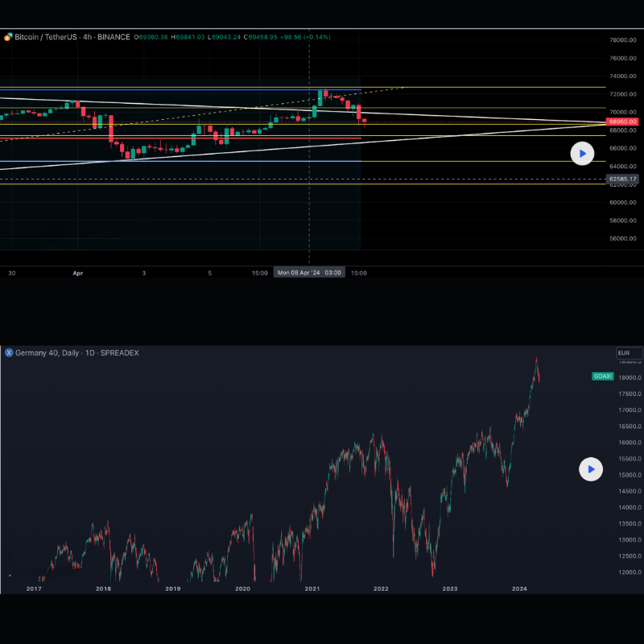Screen dimensions: 644x644
Task: Click the low value L69043.24
Action: pos(224,37)
